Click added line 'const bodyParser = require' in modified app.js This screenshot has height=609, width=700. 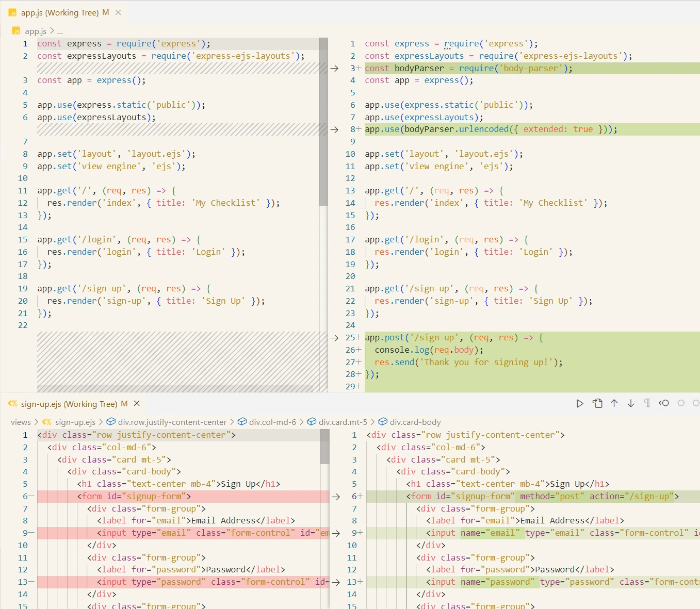(468, 68)
